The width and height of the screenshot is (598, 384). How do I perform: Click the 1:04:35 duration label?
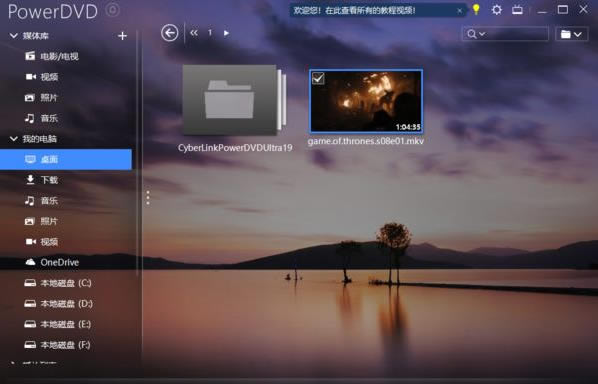408,127
